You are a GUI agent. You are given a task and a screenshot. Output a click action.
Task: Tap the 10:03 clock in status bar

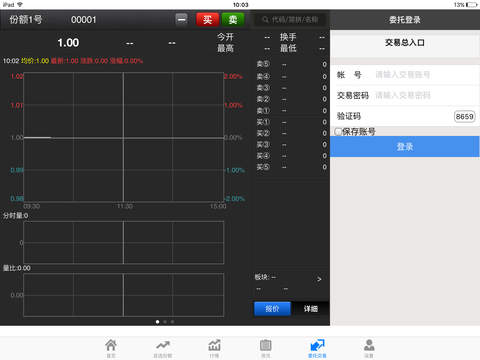240,5
